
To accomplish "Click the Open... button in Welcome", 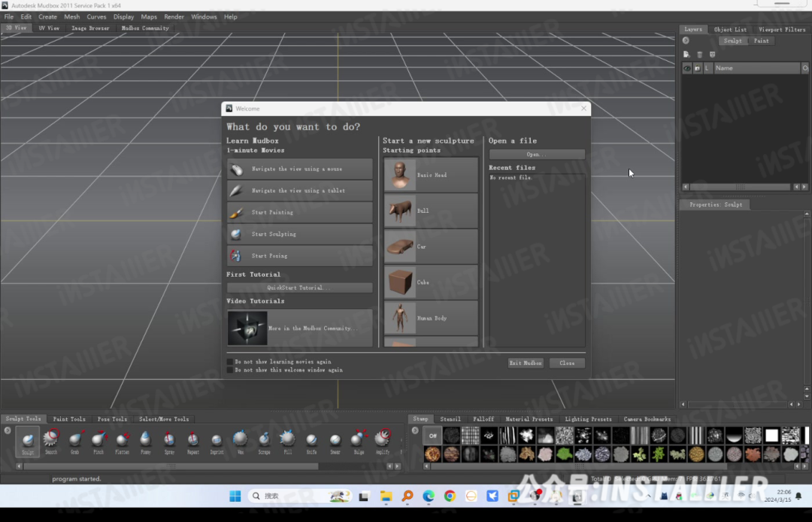I will (x=537, y=154).
